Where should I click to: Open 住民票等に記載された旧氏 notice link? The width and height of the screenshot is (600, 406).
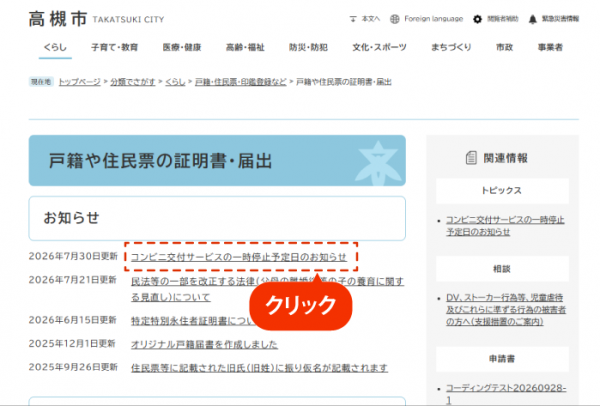tap(259, 368)
